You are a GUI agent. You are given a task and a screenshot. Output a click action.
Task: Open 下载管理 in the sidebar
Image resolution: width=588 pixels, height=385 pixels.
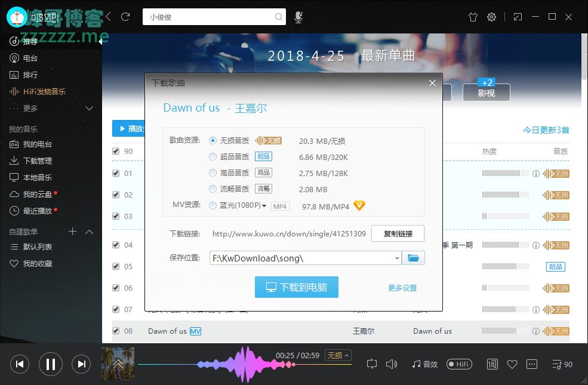tap(37, 161)
